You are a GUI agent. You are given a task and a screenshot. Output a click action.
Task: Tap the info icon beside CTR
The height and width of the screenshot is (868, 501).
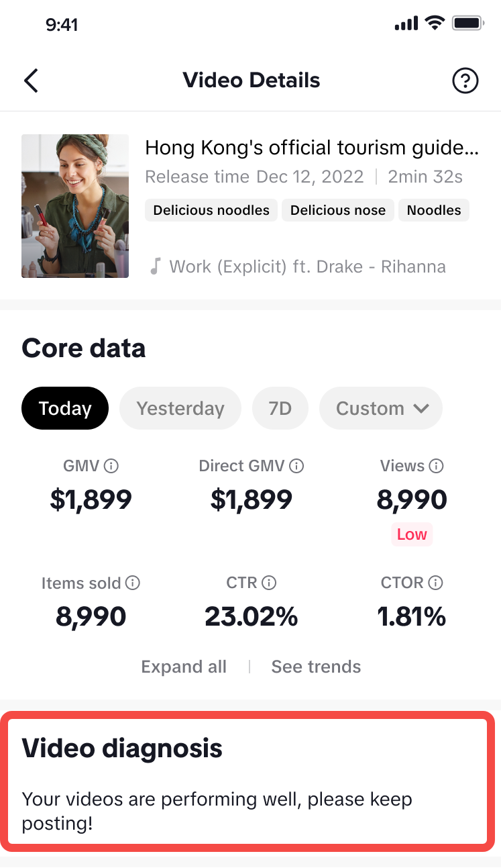pyautogui.click(x=269, y=583)
